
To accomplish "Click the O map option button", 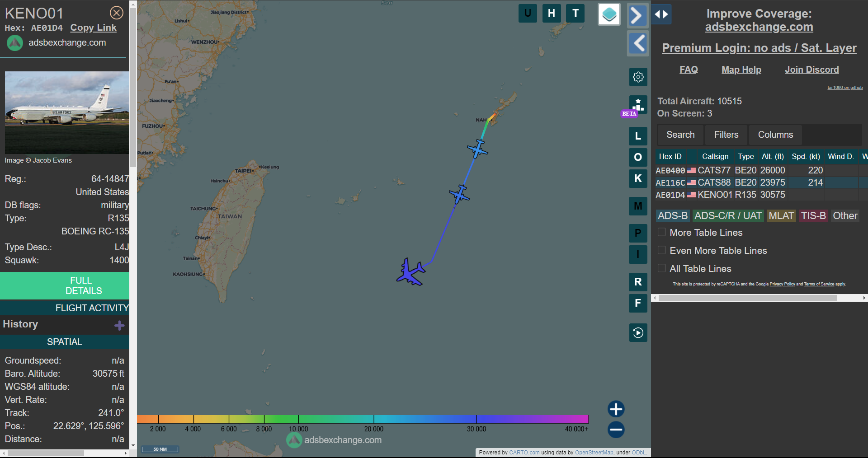I will click(x=638, y=157).
